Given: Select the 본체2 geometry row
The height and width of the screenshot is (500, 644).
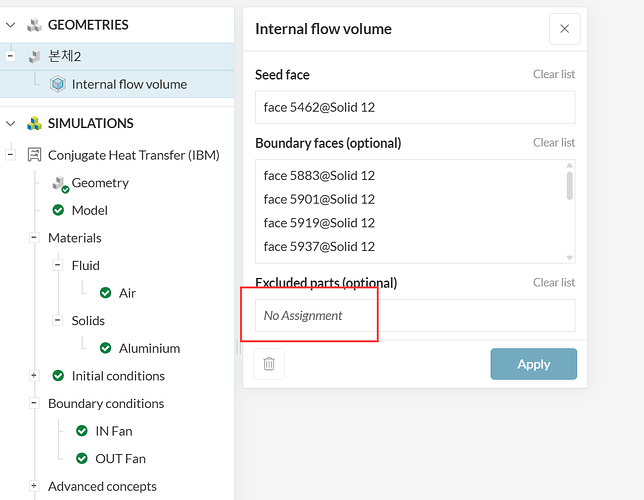Looking at the screenshot, I should [117, 56].
